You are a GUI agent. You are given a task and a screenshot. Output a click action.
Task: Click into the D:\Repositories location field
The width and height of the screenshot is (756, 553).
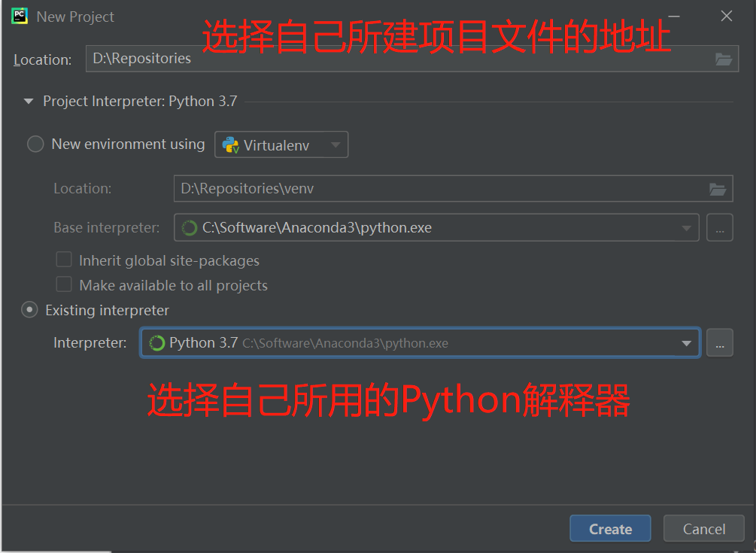click(399, 59)
